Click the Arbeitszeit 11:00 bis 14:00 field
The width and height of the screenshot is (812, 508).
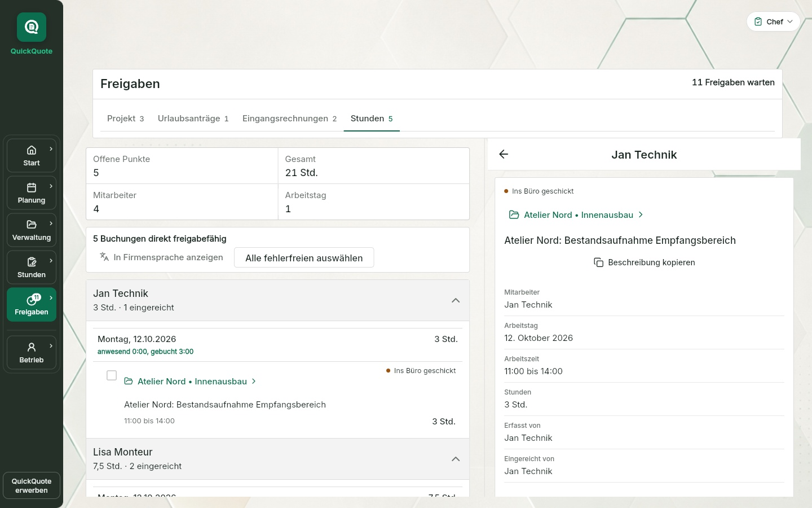644,366
